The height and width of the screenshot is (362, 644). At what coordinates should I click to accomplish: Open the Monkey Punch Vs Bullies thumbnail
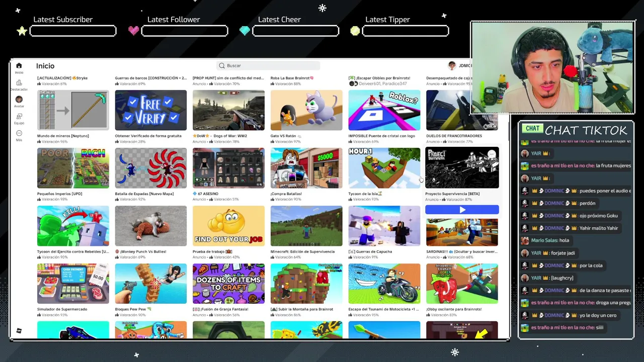click(150, 226)
